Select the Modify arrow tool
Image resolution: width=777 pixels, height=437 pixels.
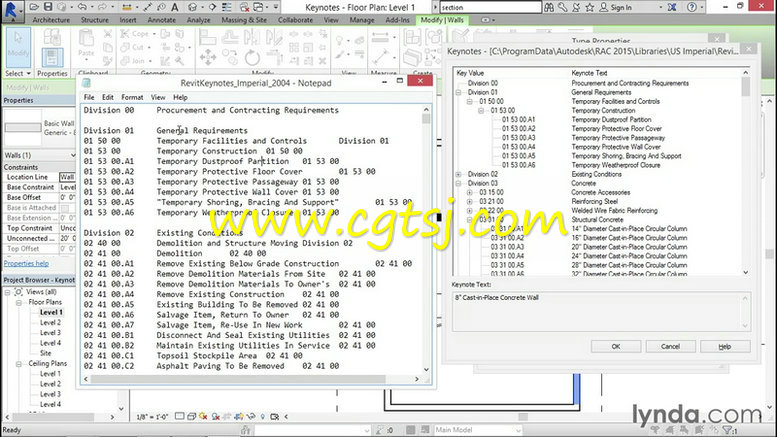tap(18, 46)
